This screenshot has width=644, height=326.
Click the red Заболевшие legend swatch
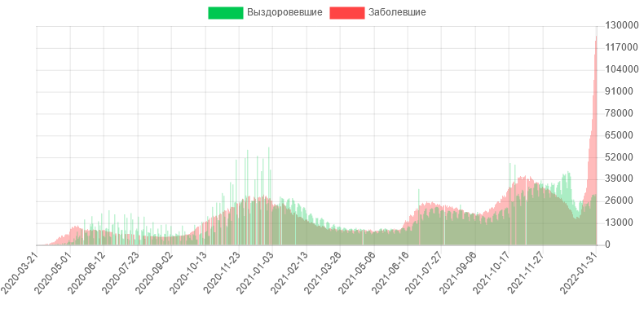(x=347, y=13)
